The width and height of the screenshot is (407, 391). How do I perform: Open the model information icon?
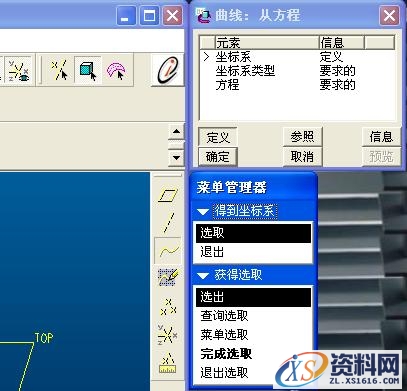click(x=168, y=69)
